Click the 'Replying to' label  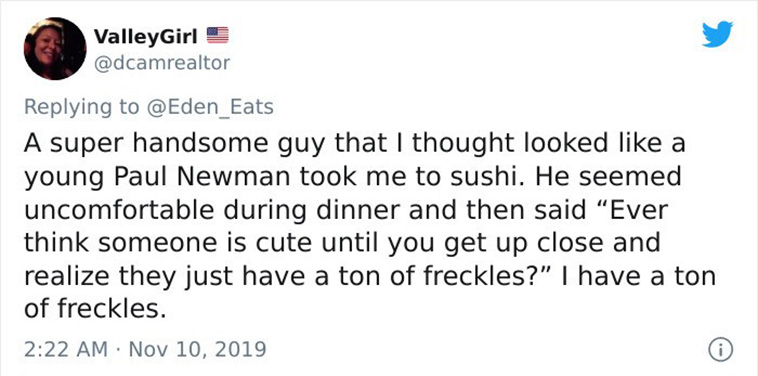point(81,107)
